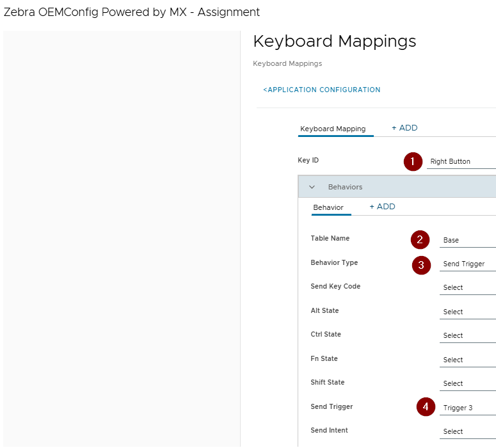The width and height of the screenshot is (496, 448).
Task: Open the Send Trigger dropdown set to Trigger 3
Action: point(468,408)
